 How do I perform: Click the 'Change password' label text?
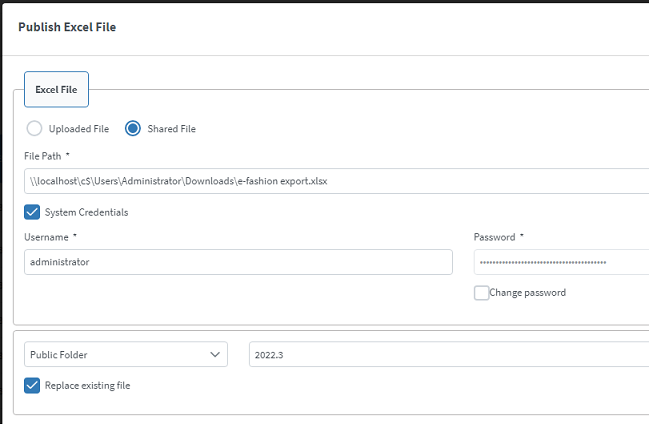coord(527,293)
